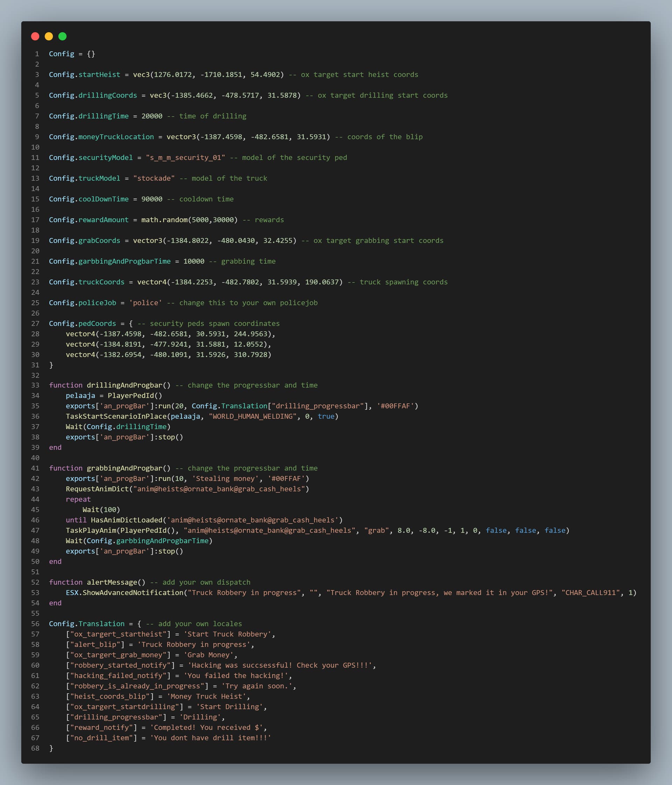The width and height of the screenshot is (672, 785).
Task: Click line number 33 in the gutter
Action: (x=35, y=385)
